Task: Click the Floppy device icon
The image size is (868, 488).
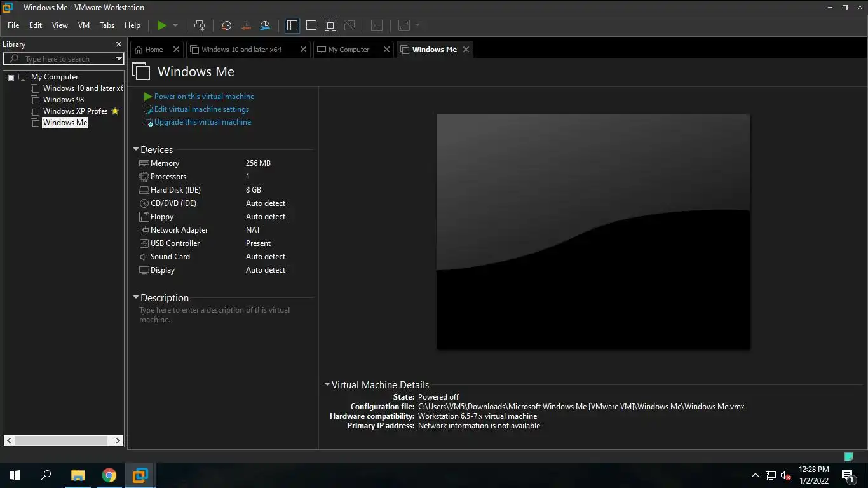Action: pyautogui.click(x=144, y=217)
